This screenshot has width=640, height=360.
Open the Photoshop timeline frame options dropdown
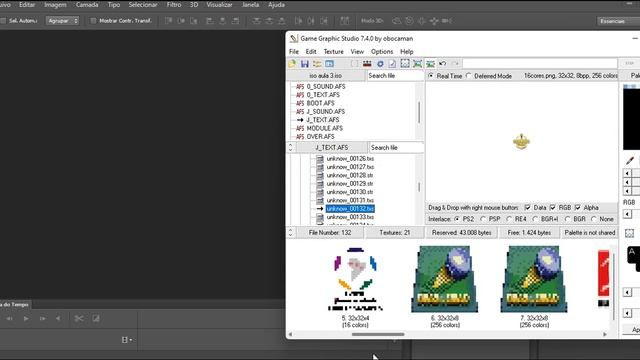[x=127, y=340]
